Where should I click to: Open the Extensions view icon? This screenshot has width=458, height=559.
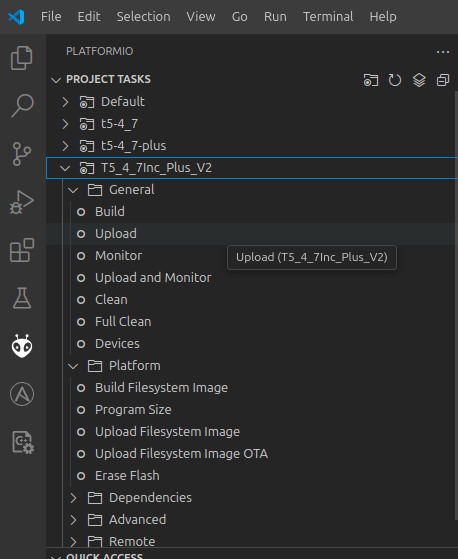[x=22, y=250]
